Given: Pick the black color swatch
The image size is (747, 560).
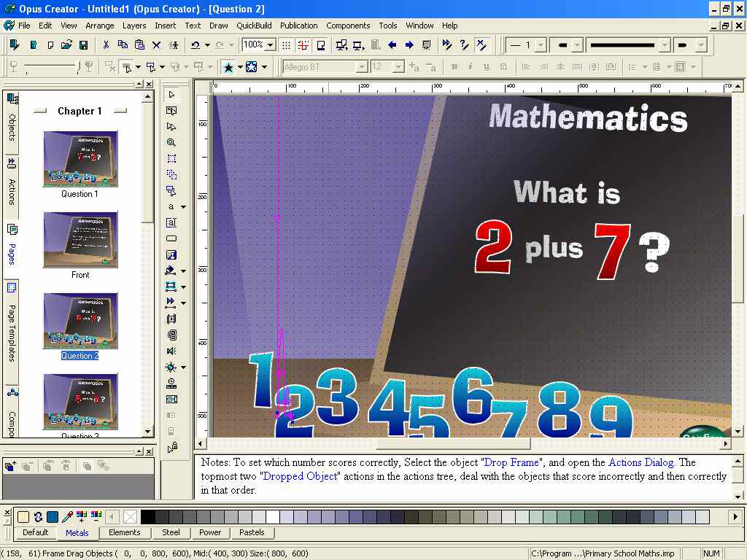Looking at the screenshot, I should coord(147,517).
